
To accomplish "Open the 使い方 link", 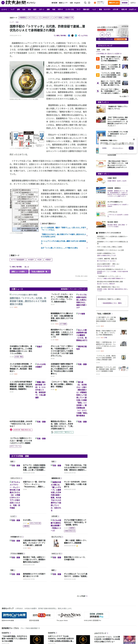I will point(27,267).
